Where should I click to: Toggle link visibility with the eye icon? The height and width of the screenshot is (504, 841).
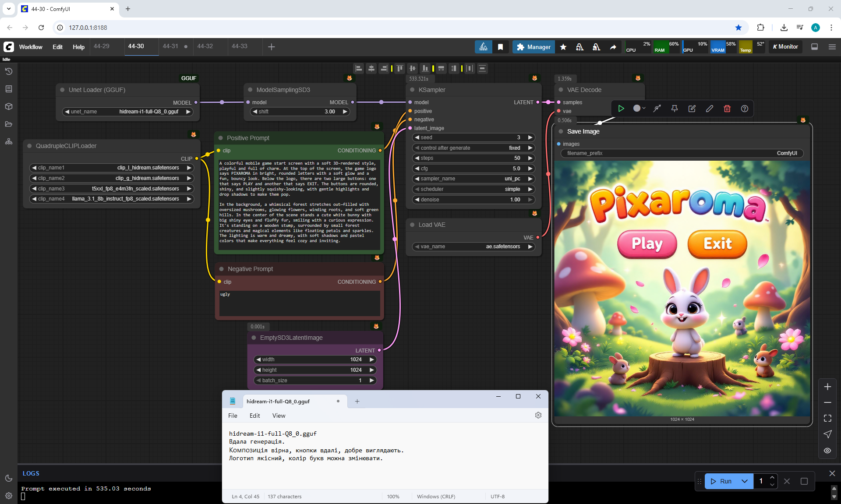point(827,451)
